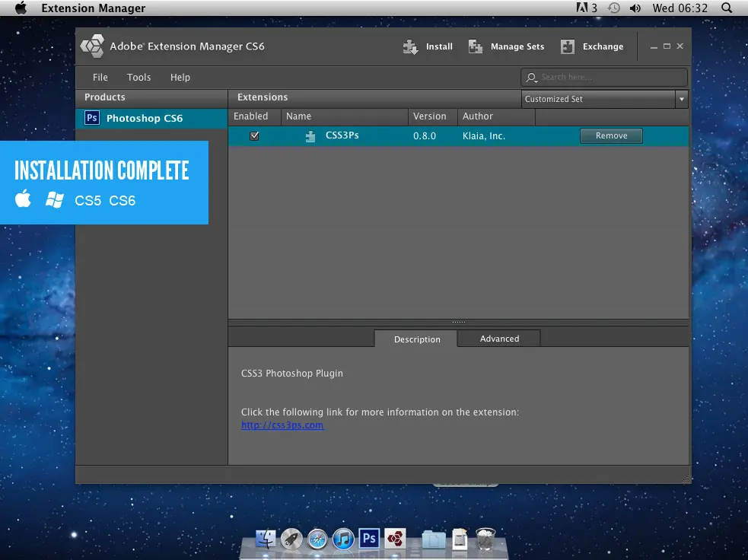Image resolution: width=748 pixels, height=560 pixels.
Task: Open the File menu
Action: 100,78
